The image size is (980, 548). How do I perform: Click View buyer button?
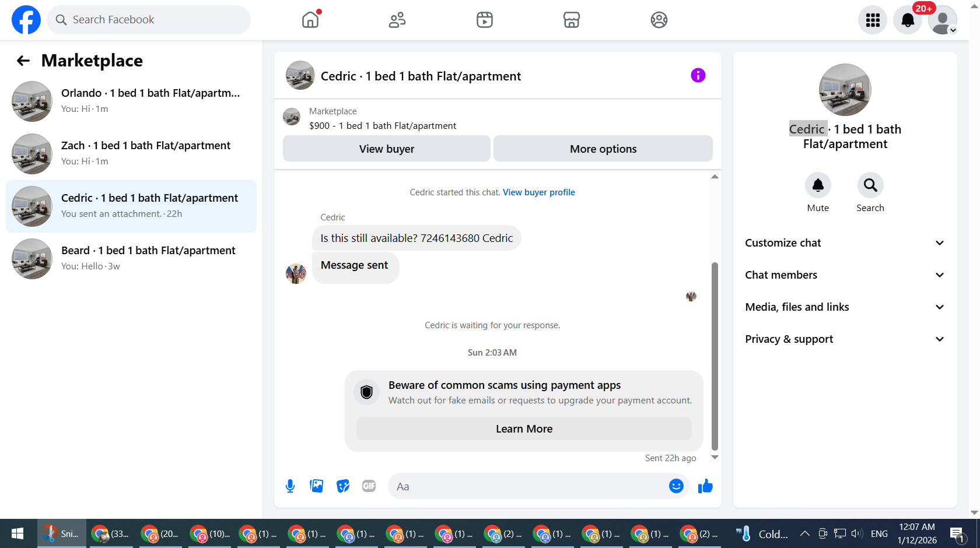[387, 149]
